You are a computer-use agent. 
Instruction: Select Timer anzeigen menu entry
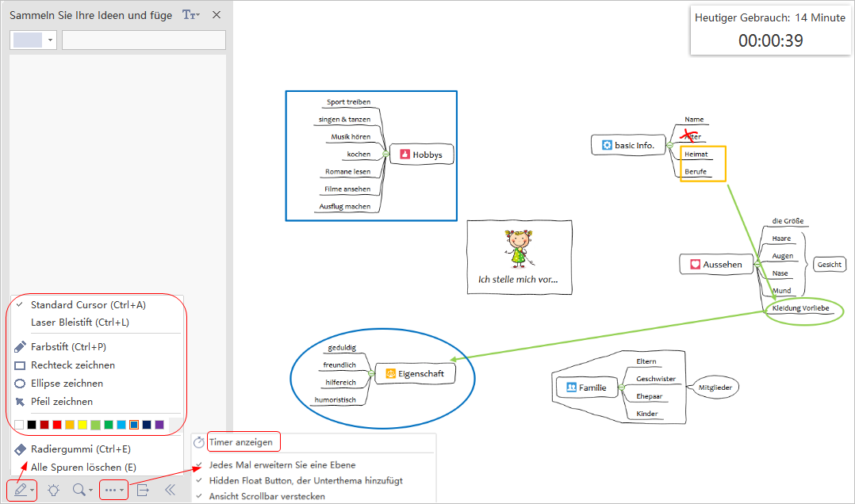pyautogui.click(x=241, y=442)
